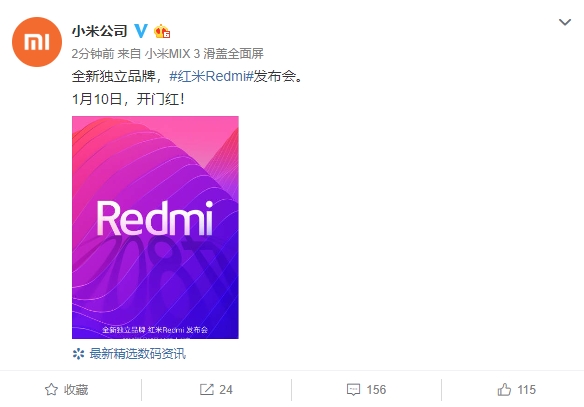Click the repost count 24
584x407 pixels.
click(x=226, y=390)
